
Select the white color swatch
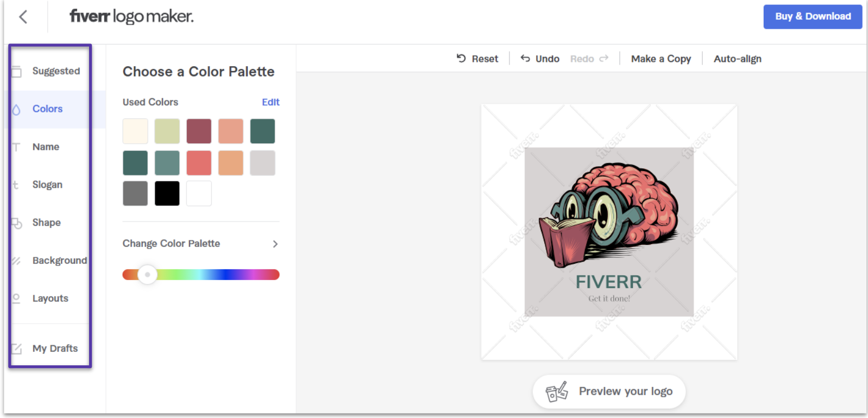click(199, 193)
